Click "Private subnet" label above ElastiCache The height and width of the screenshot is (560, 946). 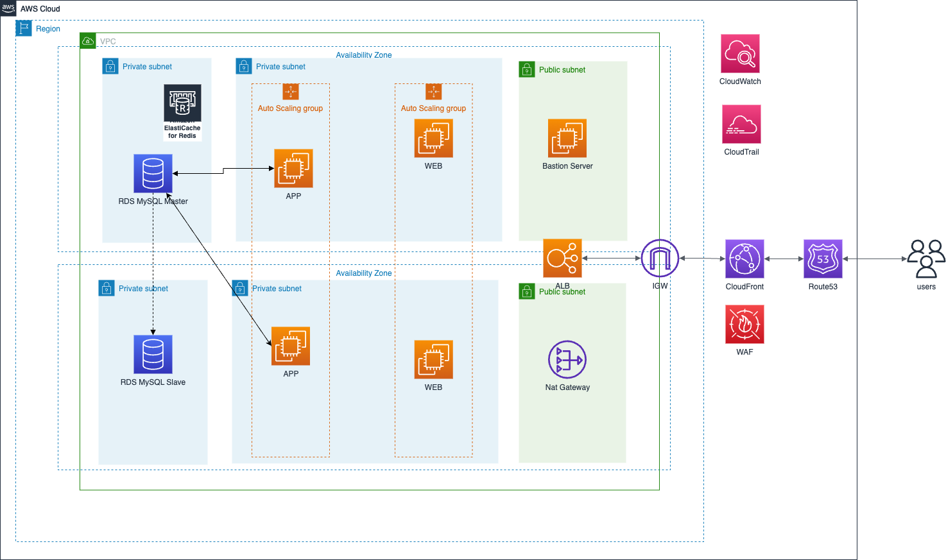[147, 67]
